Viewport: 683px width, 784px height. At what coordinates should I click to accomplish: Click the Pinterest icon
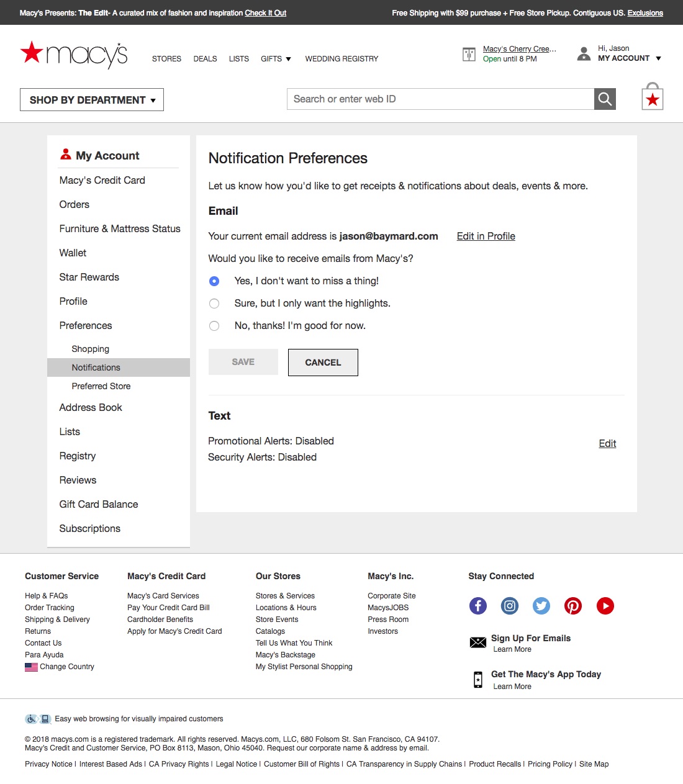coord(572,605)
